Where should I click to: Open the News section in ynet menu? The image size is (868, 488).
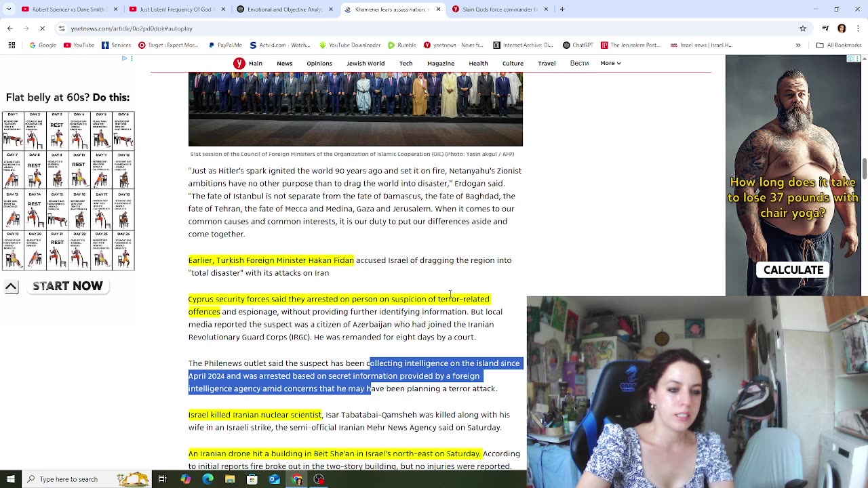(x=285, y=63)
